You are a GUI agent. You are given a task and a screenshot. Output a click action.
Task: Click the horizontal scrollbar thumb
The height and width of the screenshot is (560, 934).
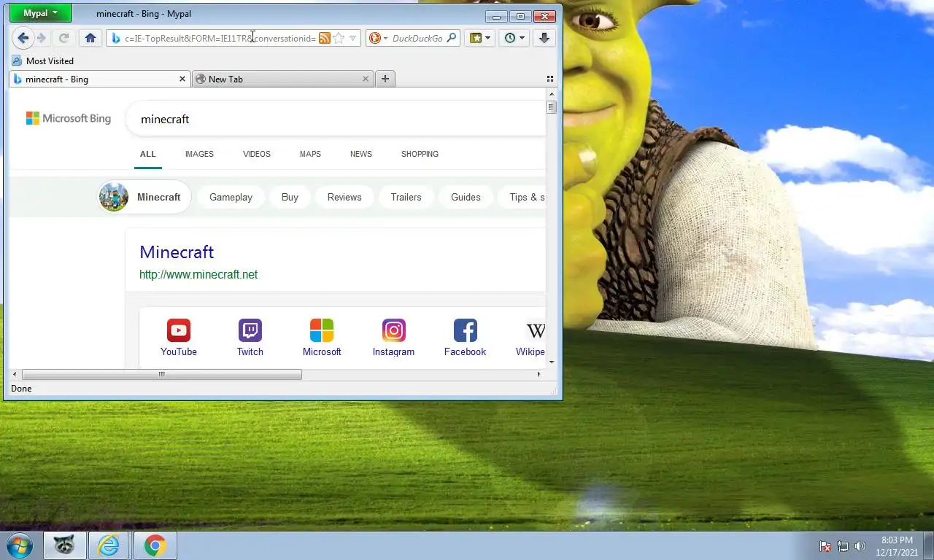pyautogui.click(x=162, y=374)
